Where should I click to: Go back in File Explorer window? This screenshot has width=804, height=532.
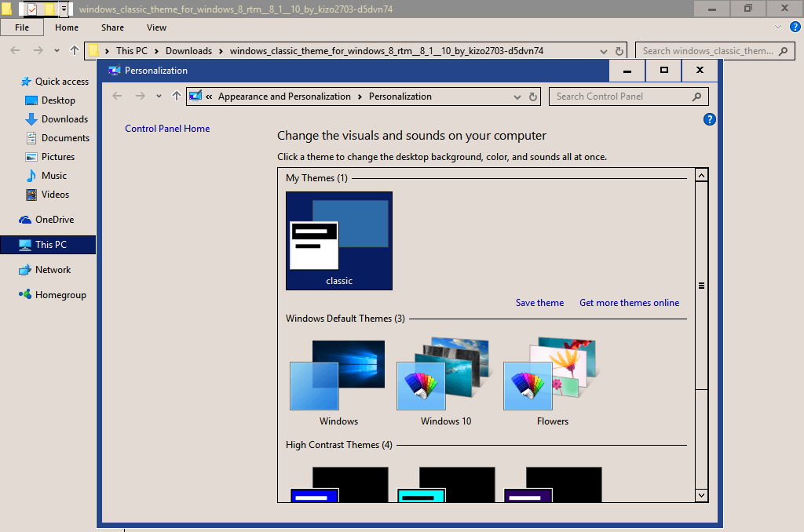click(16, 50)
